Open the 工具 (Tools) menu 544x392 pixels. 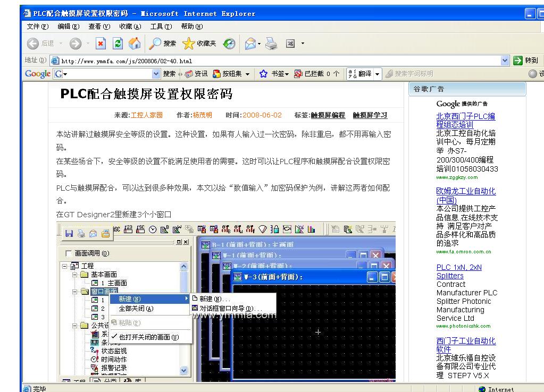161,27
